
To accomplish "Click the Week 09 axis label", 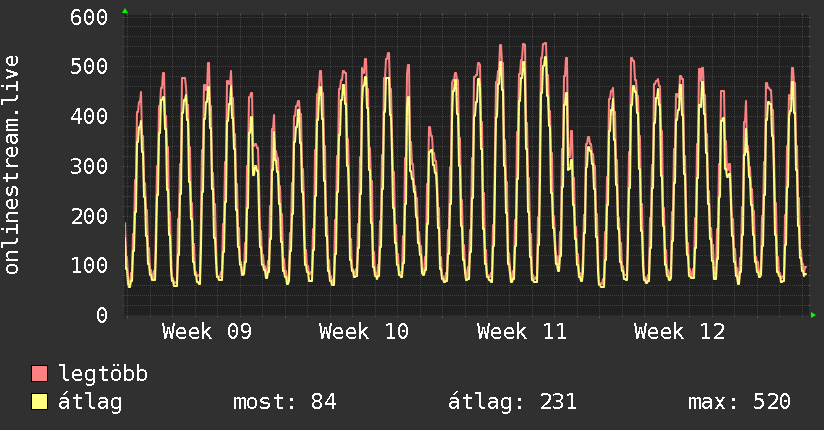I will [207, 332].
